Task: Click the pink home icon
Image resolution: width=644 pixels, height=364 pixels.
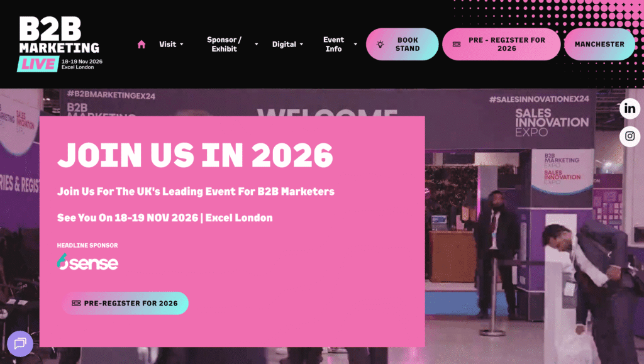Action: (142, 44)
